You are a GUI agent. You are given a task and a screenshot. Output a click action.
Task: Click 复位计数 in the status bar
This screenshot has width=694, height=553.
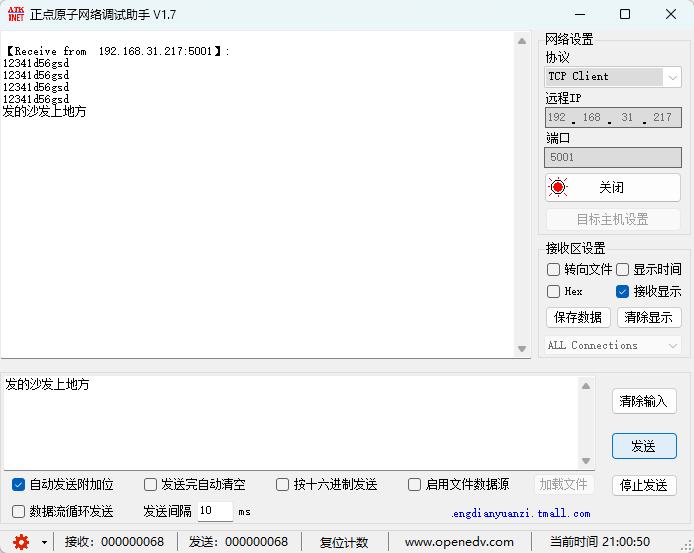click(344, 542)
